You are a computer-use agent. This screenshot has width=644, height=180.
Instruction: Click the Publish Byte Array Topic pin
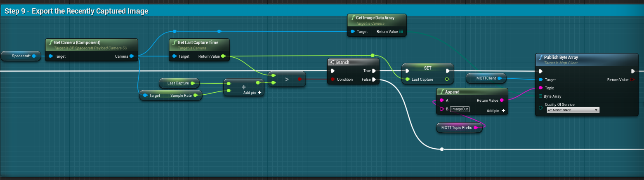[540, 88]
